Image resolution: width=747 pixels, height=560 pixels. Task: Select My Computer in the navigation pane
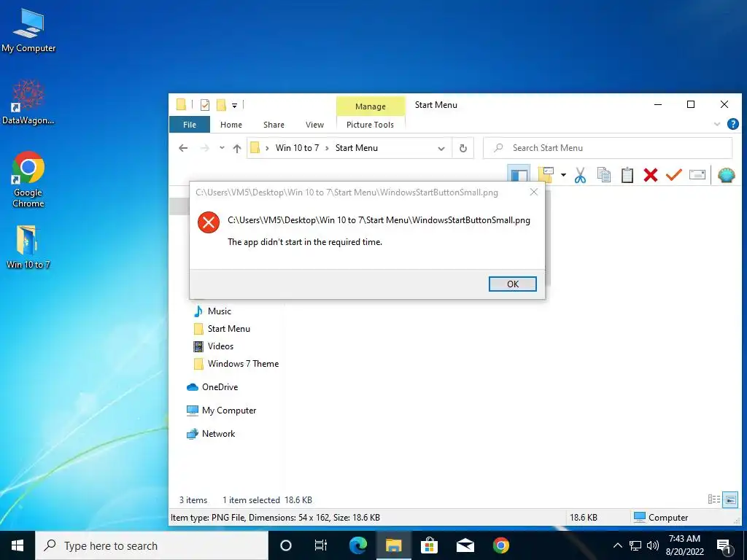pos(228,411)
